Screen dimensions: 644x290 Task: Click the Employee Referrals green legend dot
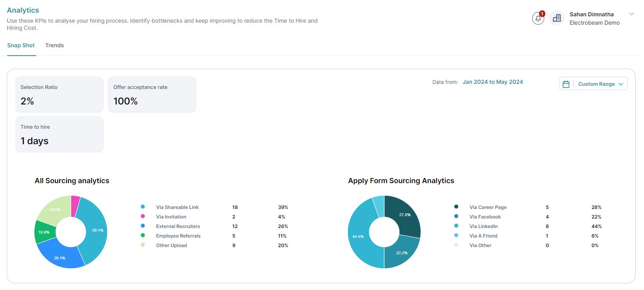143,235
